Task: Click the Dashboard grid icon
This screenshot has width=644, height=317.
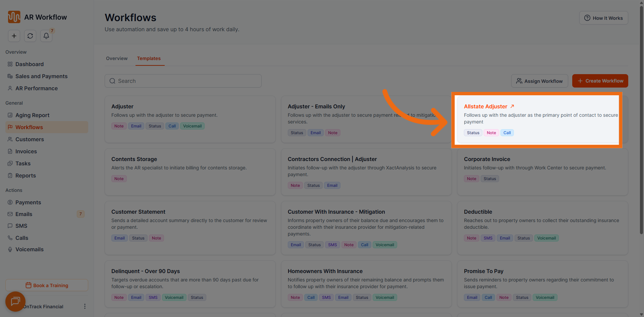Action: [10, 64]
